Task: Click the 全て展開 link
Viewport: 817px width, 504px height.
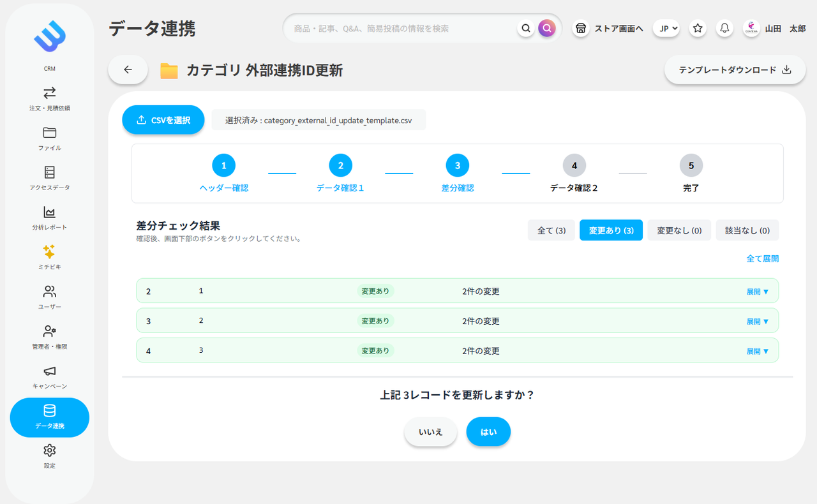Action: [x=763, y=258]
